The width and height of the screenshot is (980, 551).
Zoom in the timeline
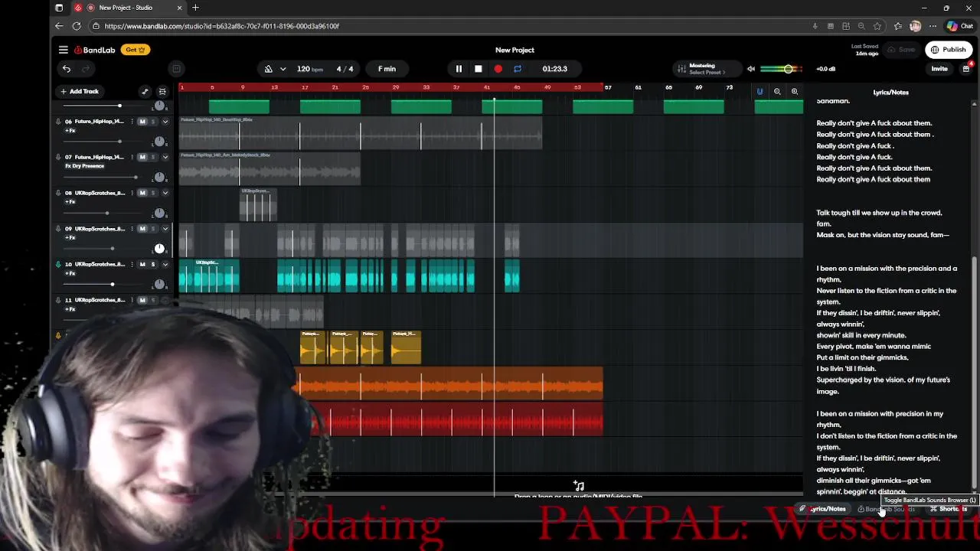pos(795,92)
